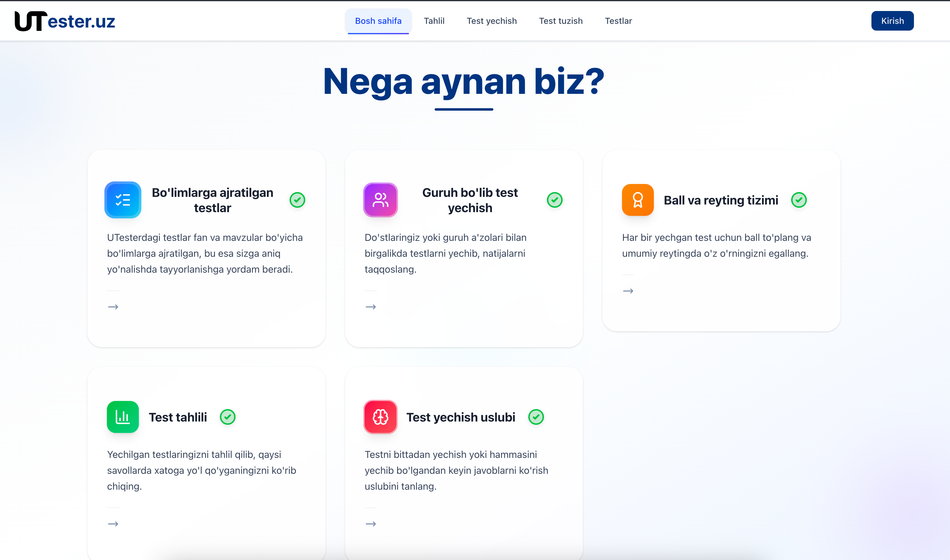
Task: Follow arrow in Ball va reyting tizimi card
Action: pyautogui.click(x=628, y=291)
